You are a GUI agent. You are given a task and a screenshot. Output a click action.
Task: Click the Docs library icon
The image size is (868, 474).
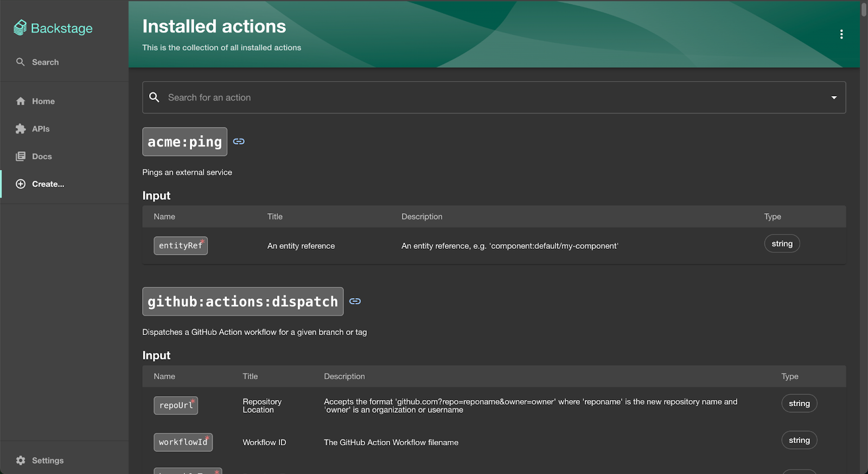[x=21, y=156]
